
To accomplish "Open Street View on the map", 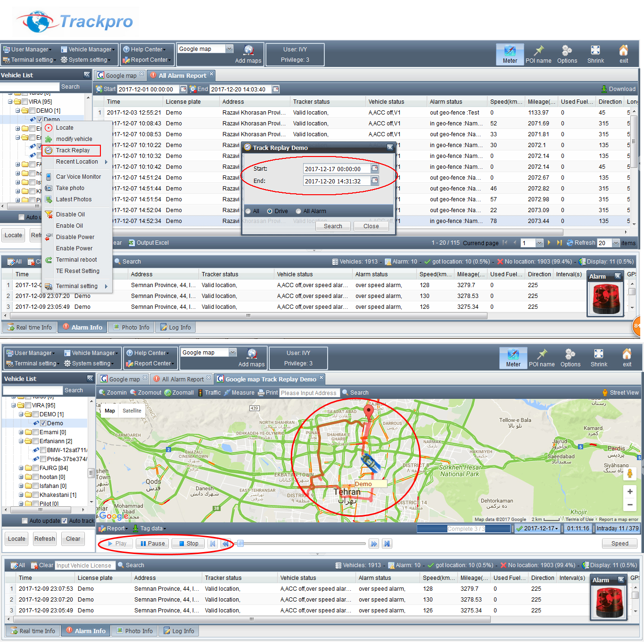I will (x=620, y=393).
